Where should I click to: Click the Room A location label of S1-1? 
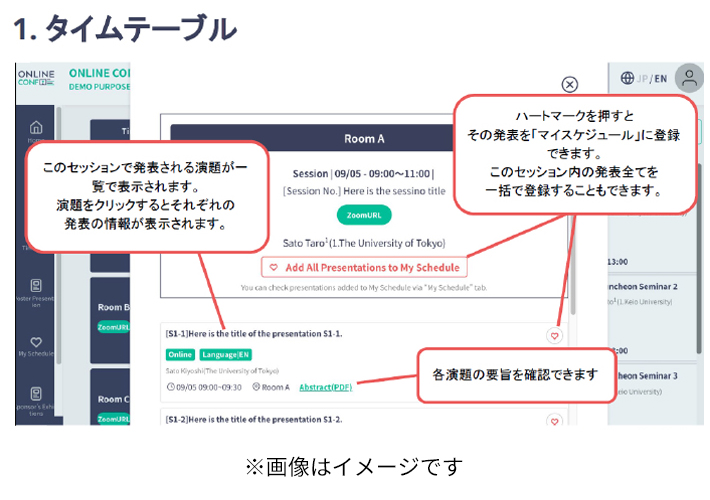click(271, 387)
